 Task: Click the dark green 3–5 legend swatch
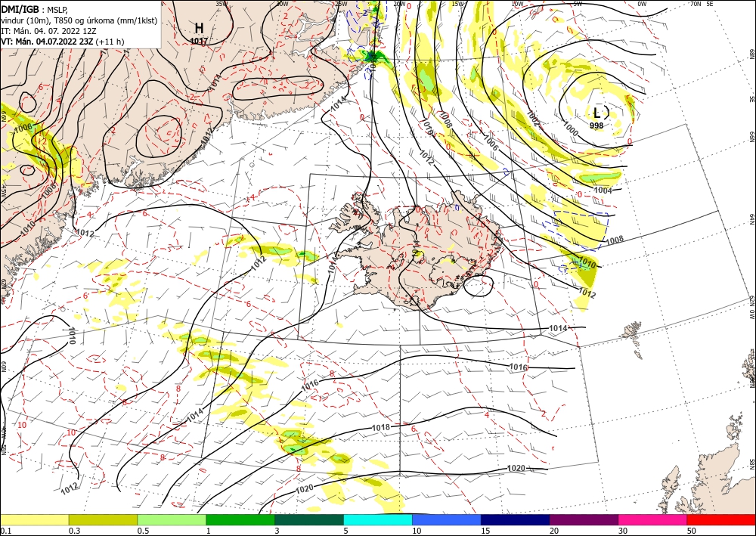coord(309,519)
